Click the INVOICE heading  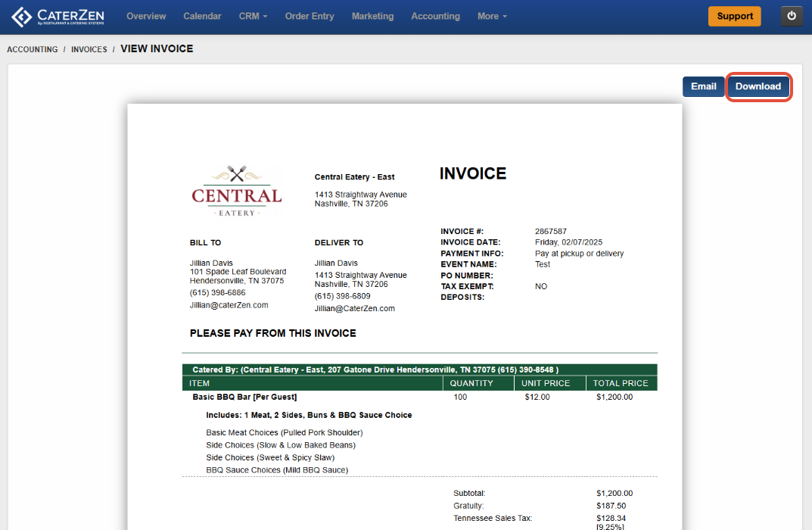tap(473, 173)
